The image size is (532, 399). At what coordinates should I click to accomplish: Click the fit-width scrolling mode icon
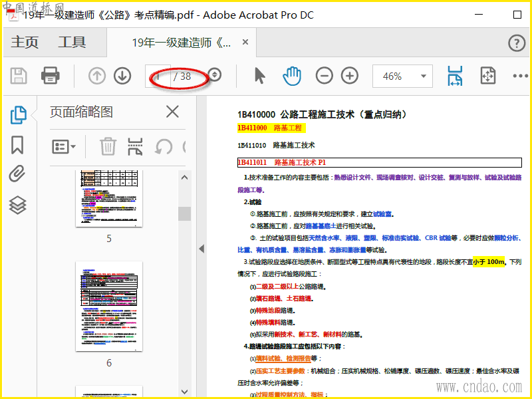point(455,76)
